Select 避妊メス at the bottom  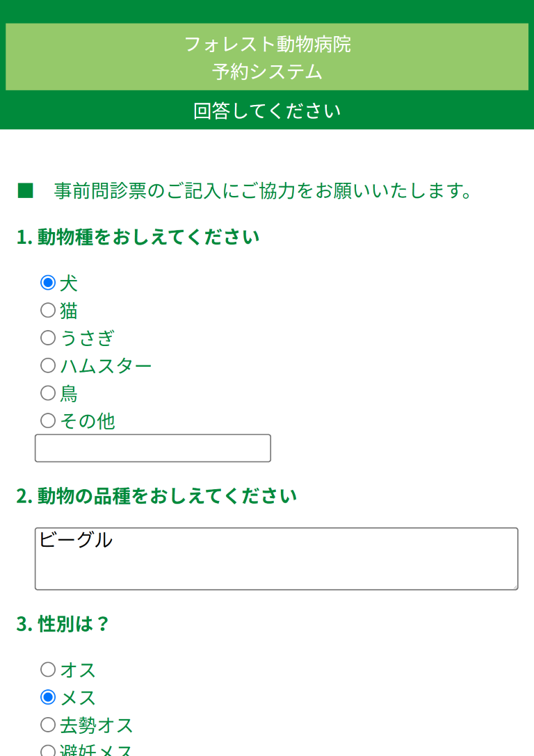click(x=47, y=750)
